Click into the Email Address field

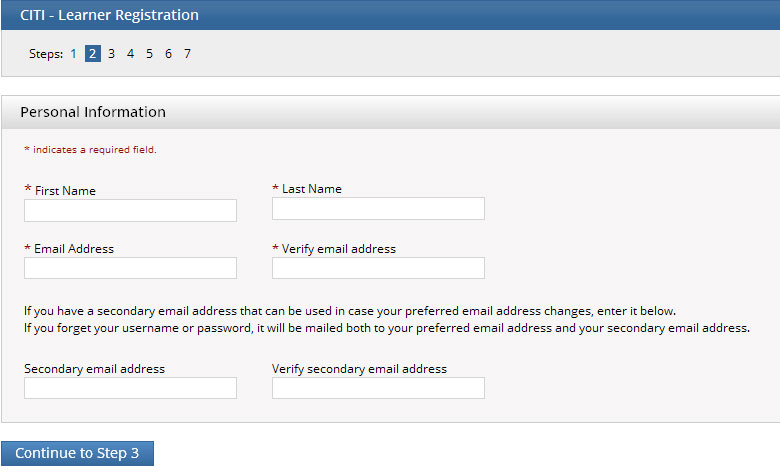(130, 268)
